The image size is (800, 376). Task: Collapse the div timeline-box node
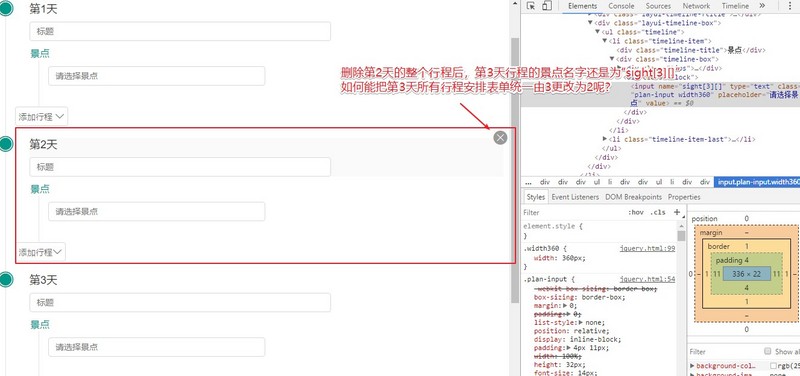click(612, 59)
